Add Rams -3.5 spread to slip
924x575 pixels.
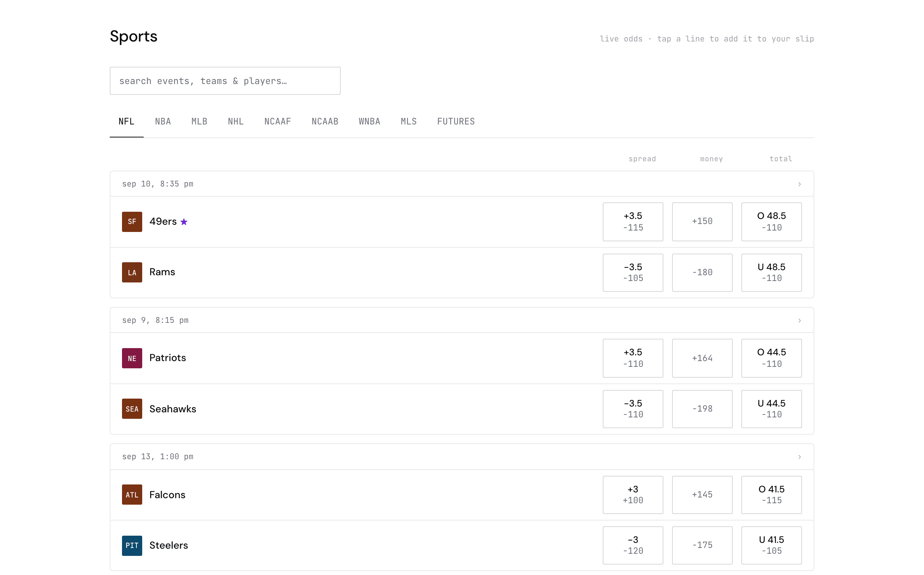click(633, 273)
